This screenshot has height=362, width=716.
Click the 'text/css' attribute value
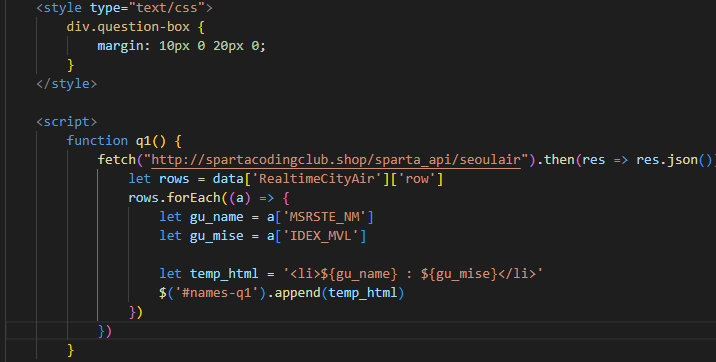pos(167,8)
